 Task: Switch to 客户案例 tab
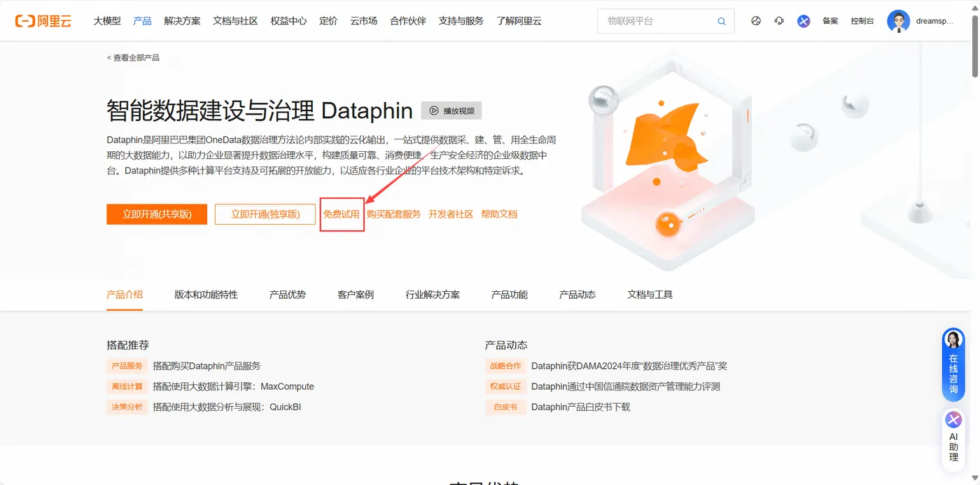click(356, 295)
